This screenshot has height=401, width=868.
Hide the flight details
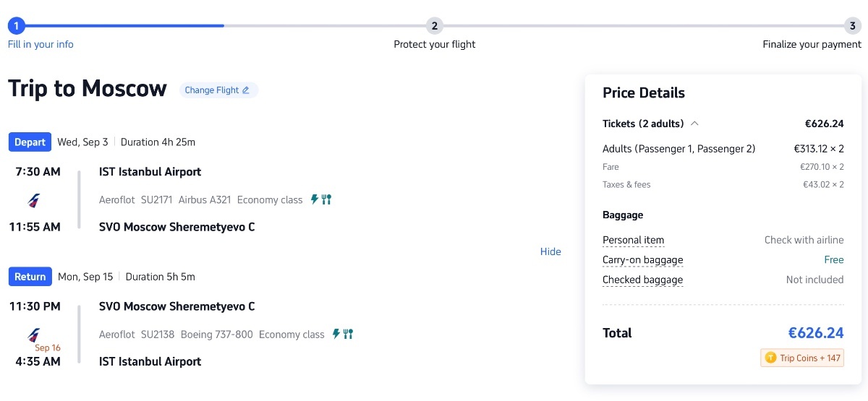550,251
